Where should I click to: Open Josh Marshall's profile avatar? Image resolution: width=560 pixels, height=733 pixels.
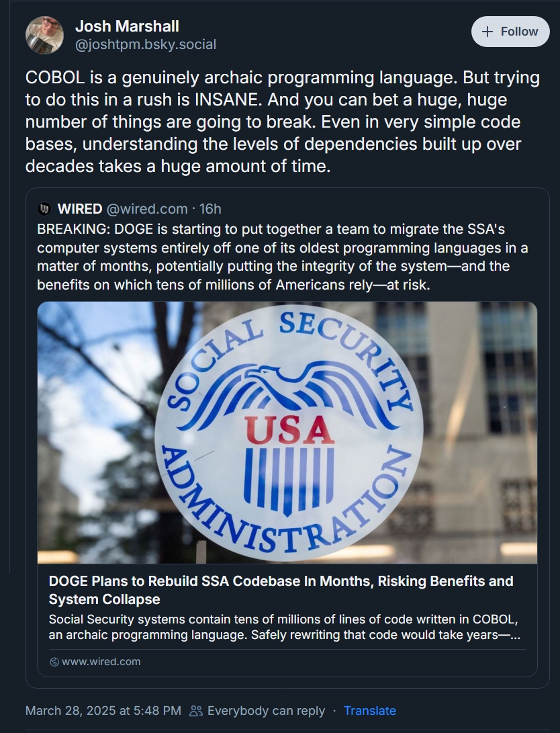point(44,35)
